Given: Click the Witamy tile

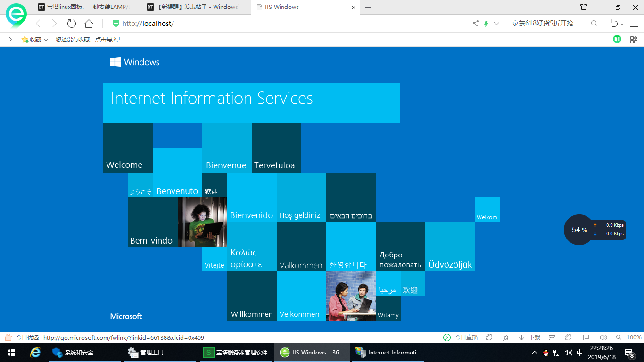Looking at the screenshot, I should tap(388, 309).
